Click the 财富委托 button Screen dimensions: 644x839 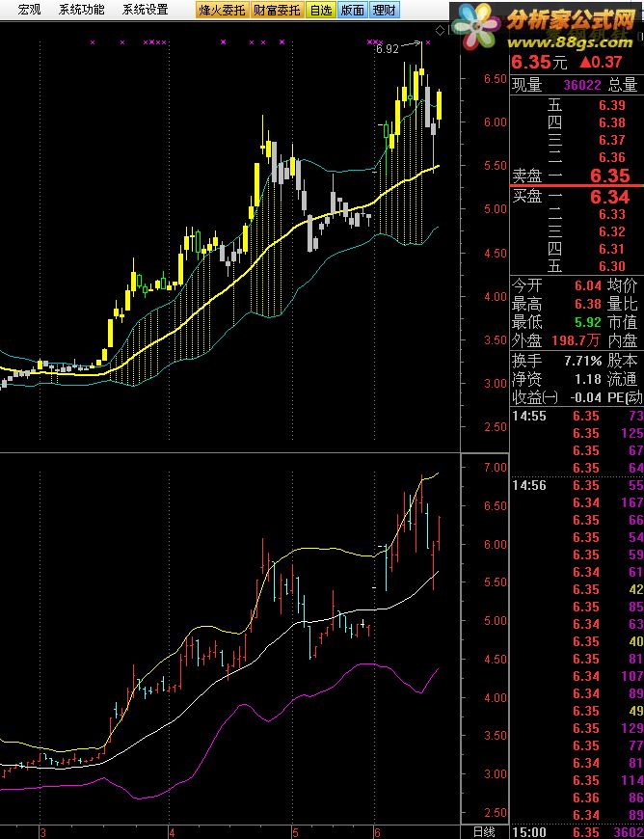(x=277, y=10)
